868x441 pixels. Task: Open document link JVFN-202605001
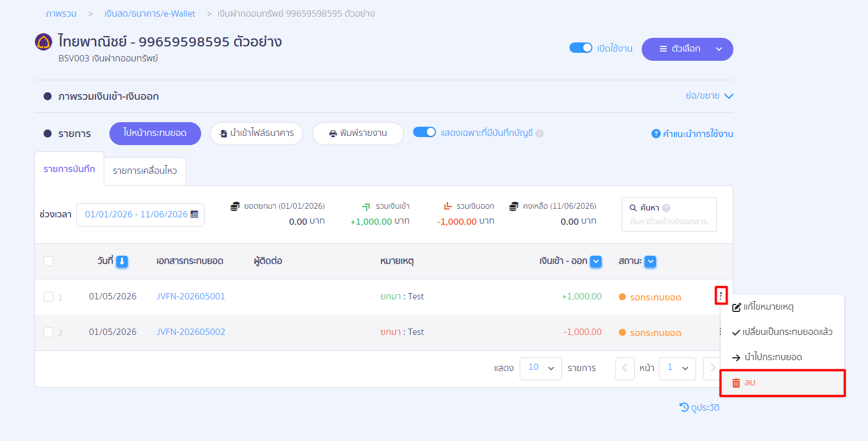click(x=191, y=296)
